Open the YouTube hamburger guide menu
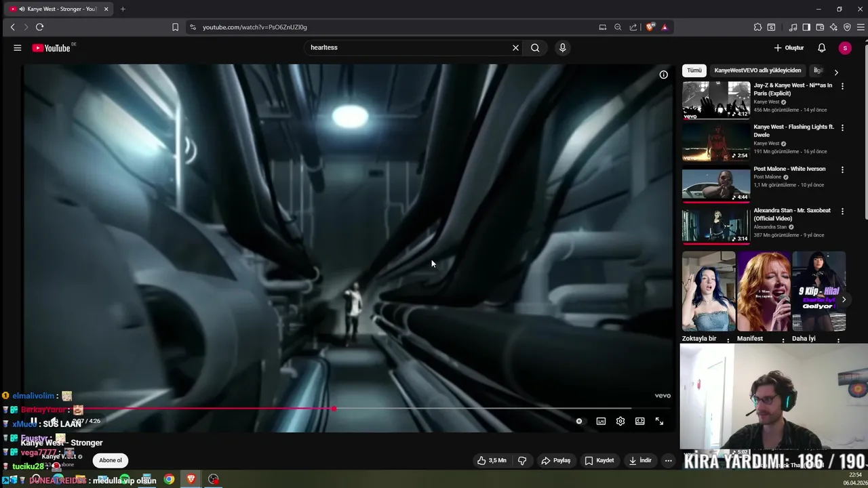 click(18, 47)
